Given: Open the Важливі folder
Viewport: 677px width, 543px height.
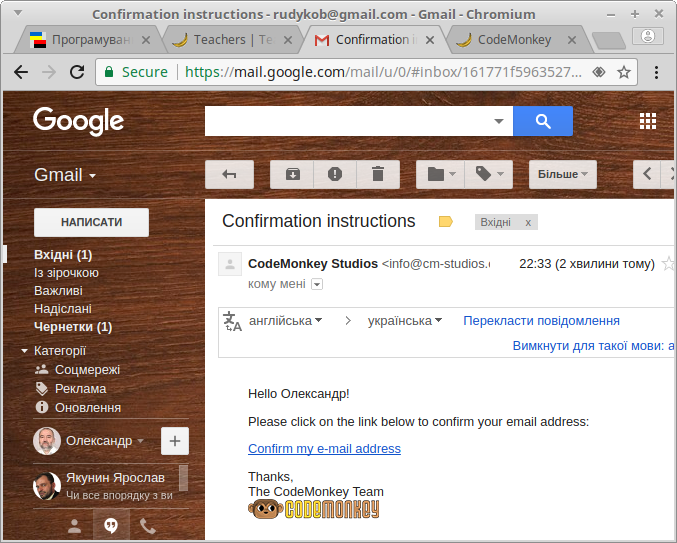Looking at the screenshot, I should pyautogui.click(x=58, y=291).
